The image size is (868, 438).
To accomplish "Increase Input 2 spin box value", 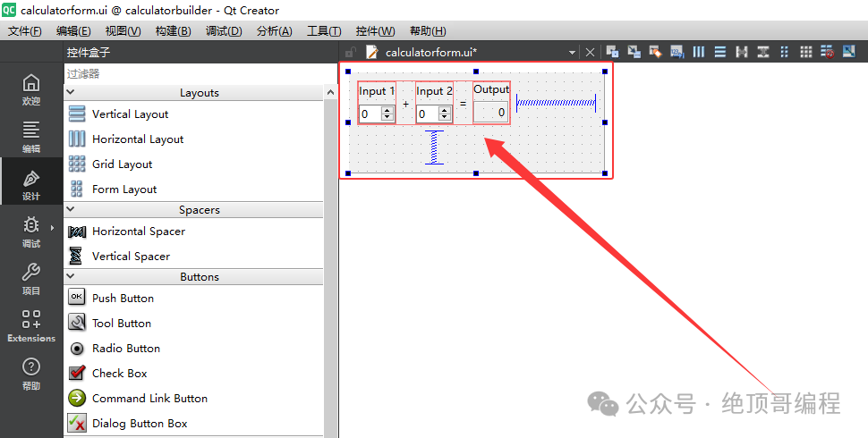I will (445, 110).
